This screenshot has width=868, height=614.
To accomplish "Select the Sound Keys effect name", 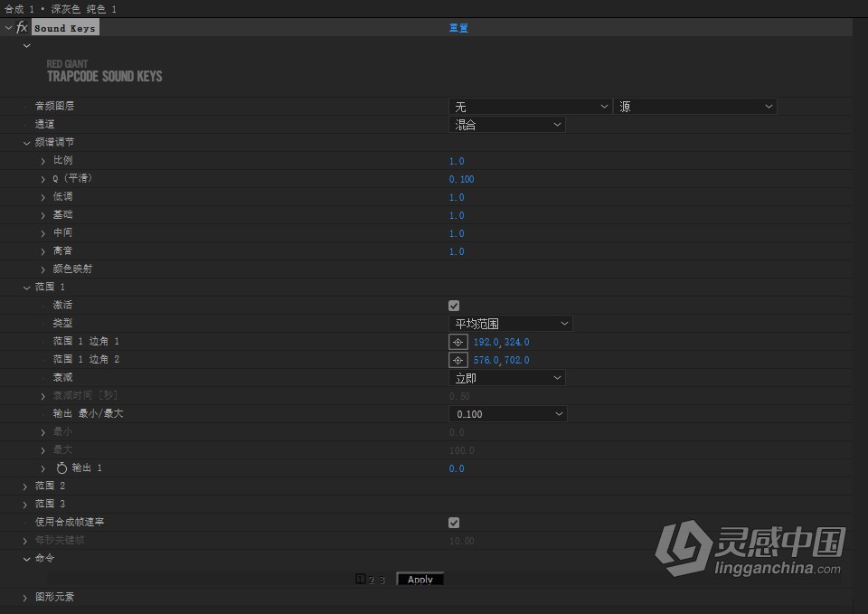I will point(65,28).
